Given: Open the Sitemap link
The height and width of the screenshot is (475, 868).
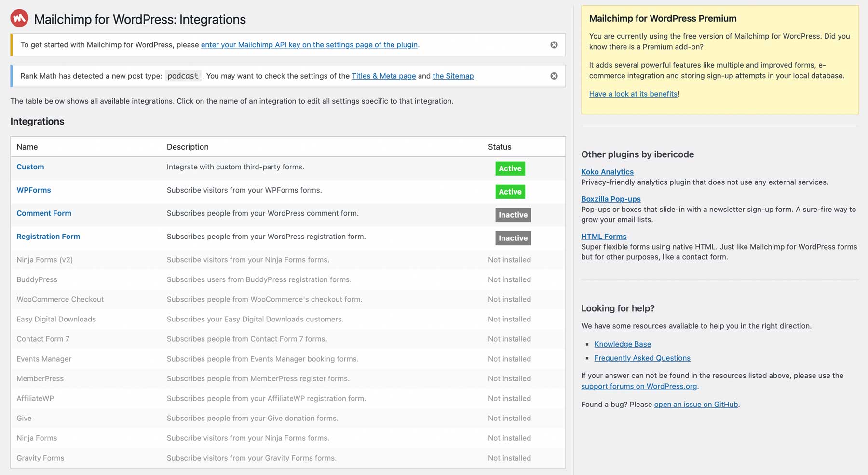Looking at the screenshot, I should (x=453, y=76).
